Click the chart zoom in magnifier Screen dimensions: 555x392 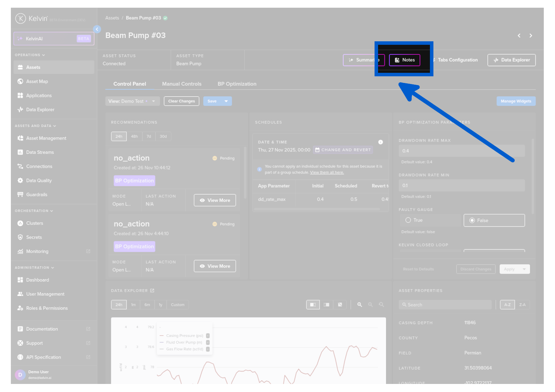coord(359,305)
